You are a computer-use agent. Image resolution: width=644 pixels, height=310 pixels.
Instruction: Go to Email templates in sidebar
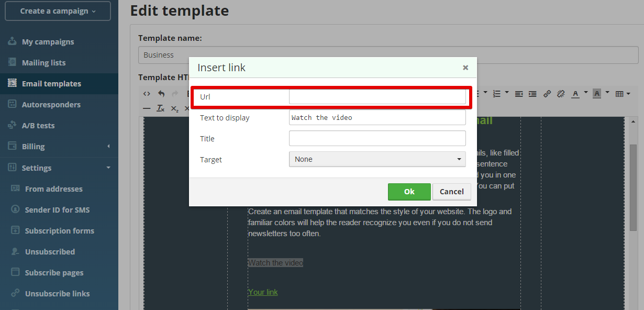coord(51,83)
